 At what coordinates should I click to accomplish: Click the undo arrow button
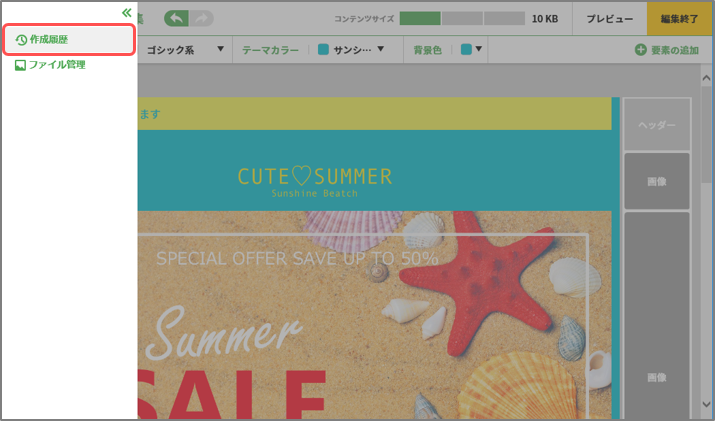176,19
